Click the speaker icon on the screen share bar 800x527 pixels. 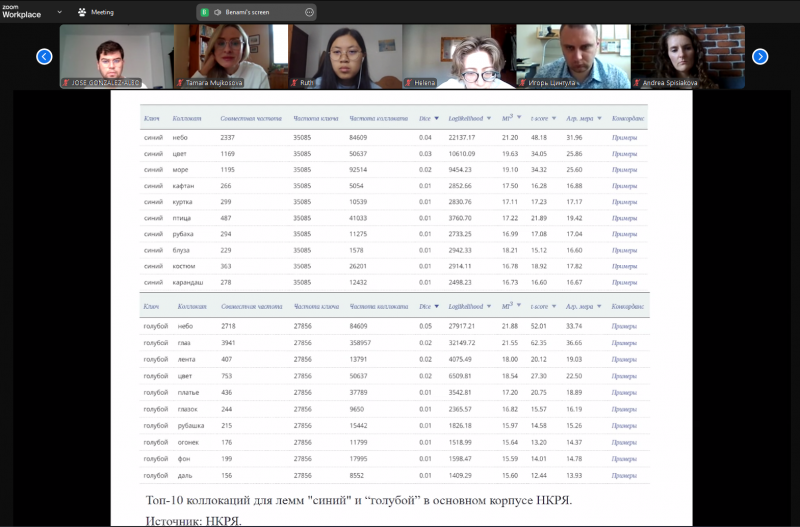(x=217, y=12)
